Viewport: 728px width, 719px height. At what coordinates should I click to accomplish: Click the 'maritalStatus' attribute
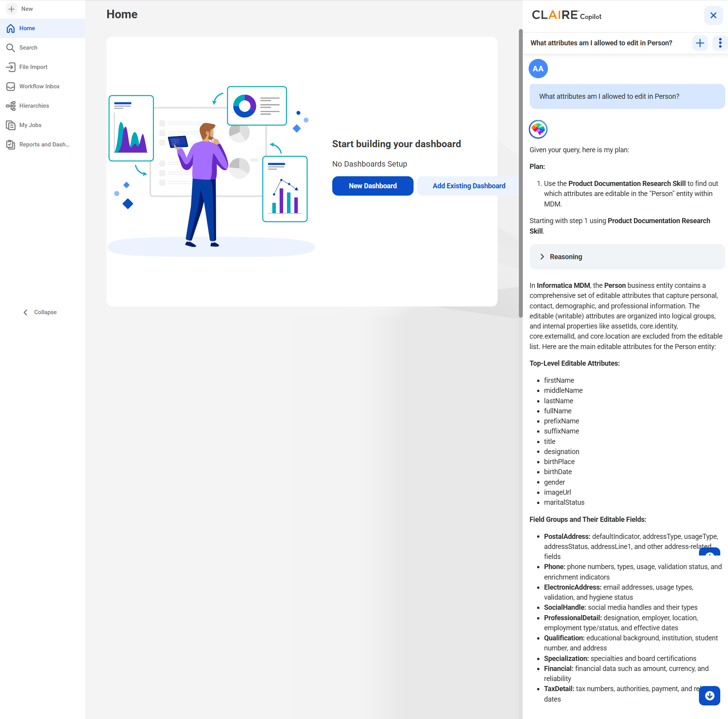pos(564,502)
